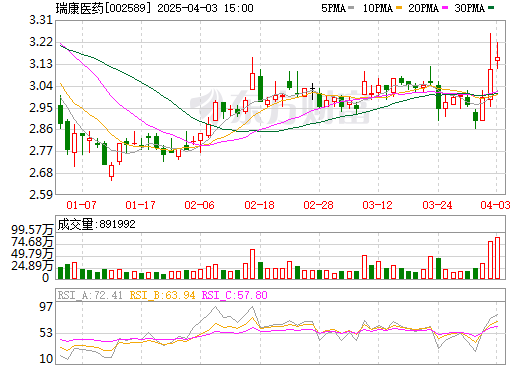Click the 97 RSI axis label
This screenshot has height=365, width=520.
point(46,307)
